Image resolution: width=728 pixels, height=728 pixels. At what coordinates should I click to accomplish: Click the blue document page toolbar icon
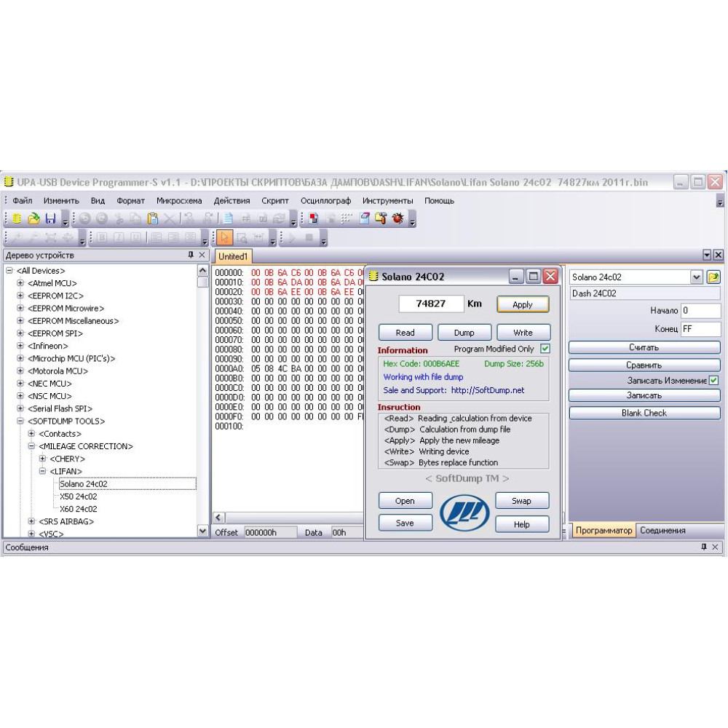click(x=228, y=218)
